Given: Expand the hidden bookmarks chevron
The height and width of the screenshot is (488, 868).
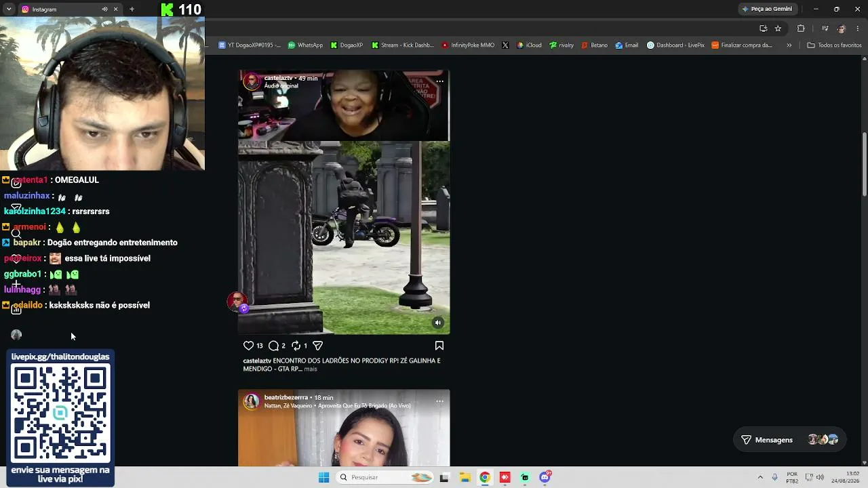Looking at the screenshot, I should 789,45.
